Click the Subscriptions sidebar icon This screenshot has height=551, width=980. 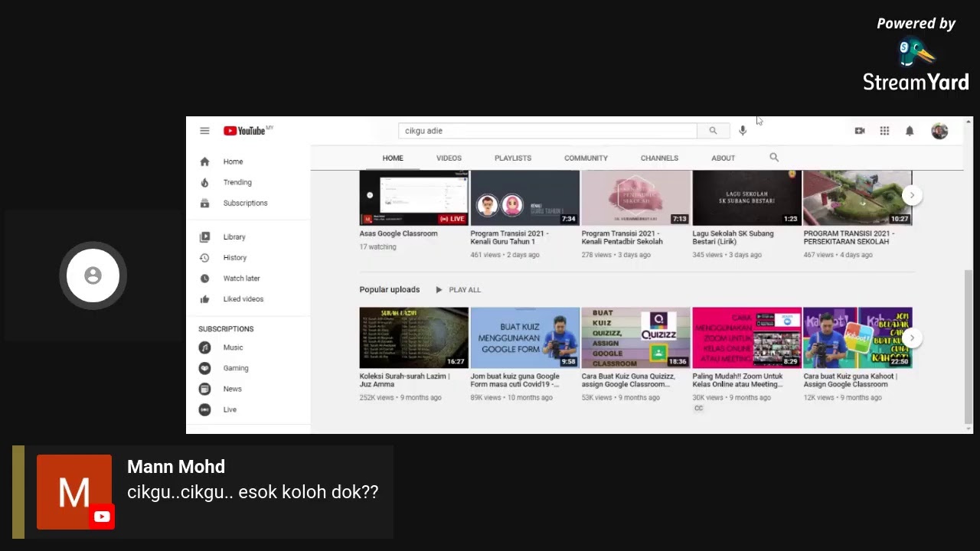(204, 203)
